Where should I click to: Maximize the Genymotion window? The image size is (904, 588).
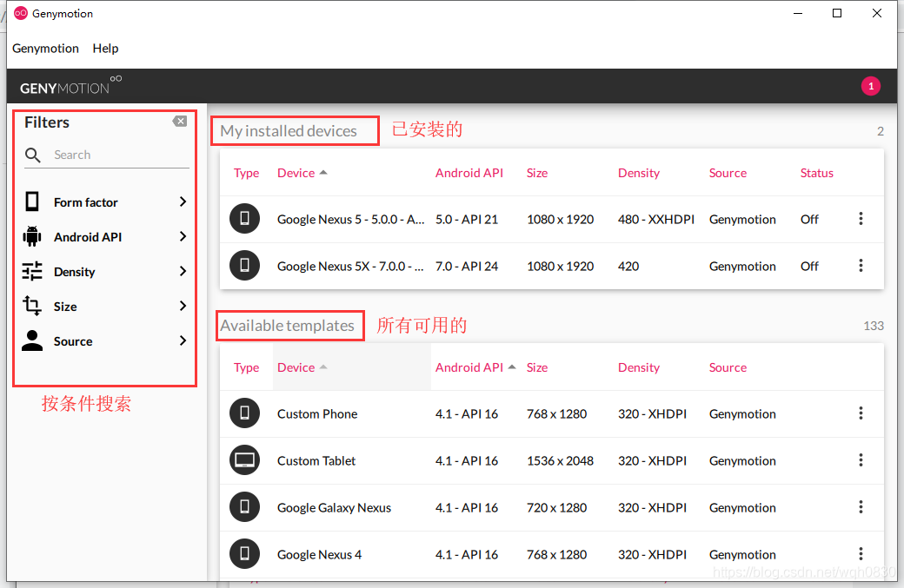pyautogui.click(x=837, y=13)
